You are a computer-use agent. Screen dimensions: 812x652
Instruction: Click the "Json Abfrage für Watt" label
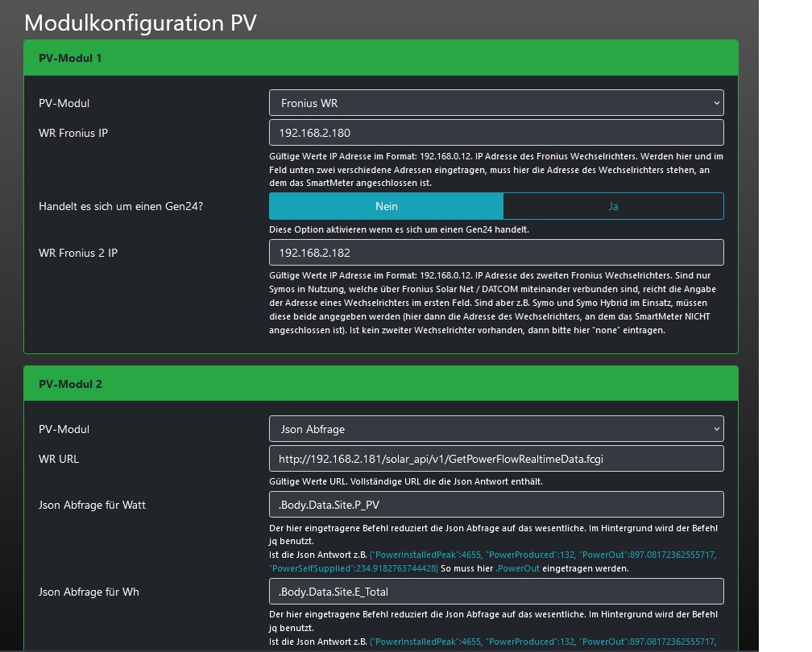tap(92, 505)
